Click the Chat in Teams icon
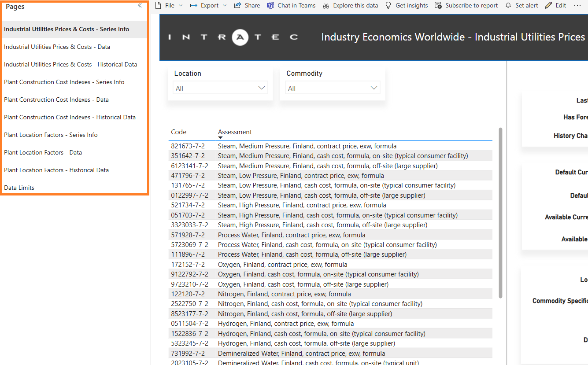 click(x=270, y=5)
